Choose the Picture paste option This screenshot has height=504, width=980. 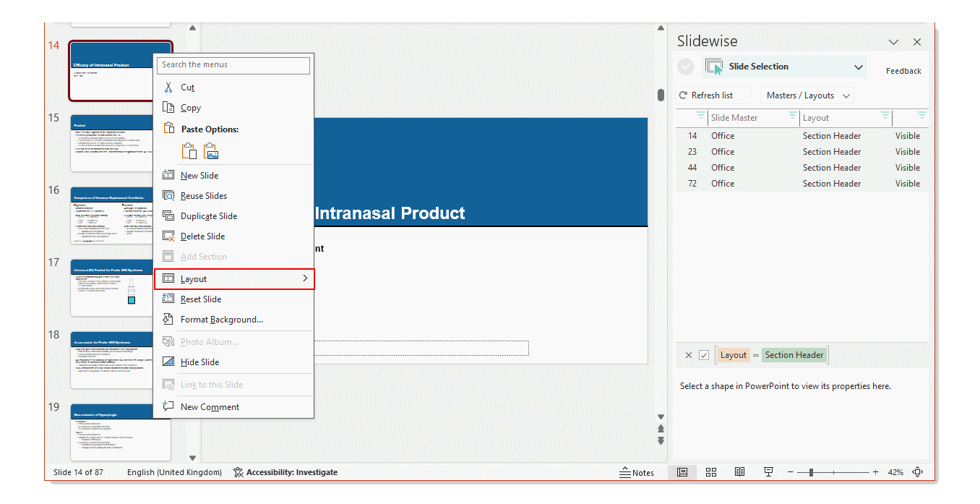pos(210,151)
